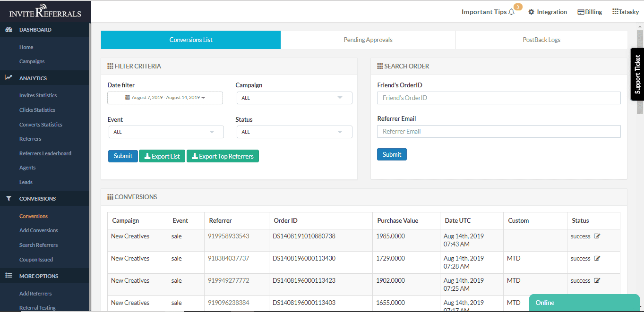
Task: Click the Important Tips notification bell
Action: pos(511,12)
